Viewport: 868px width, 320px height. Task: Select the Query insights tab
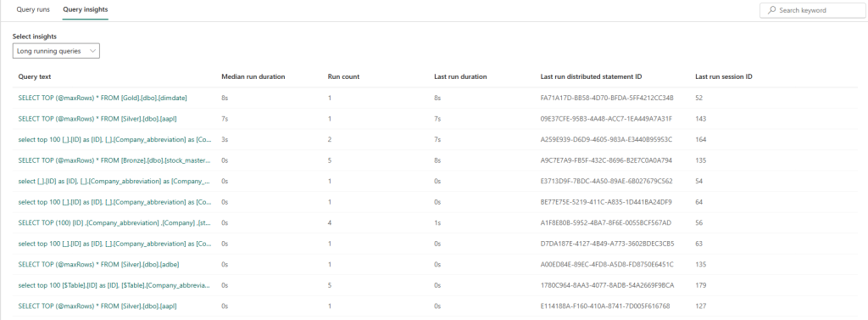pyautogui.click(x=86, y=10)
